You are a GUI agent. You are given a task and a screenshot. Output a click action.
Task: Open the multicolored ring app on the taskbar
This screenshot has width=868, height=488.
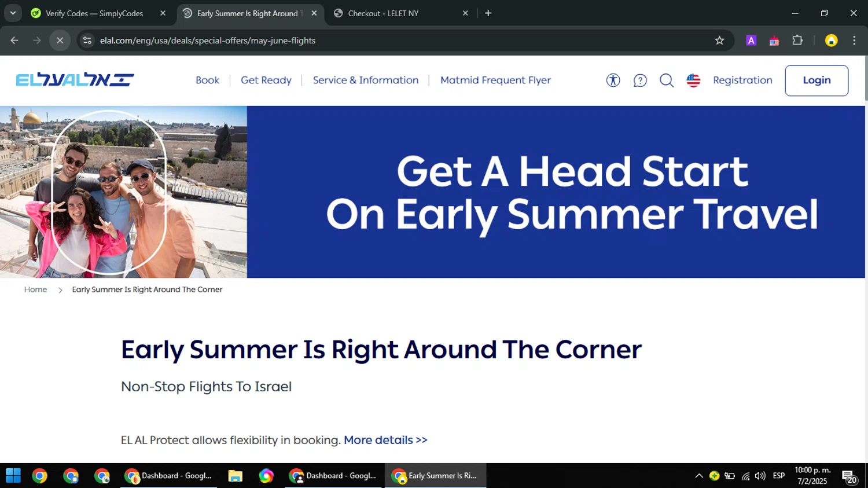(x=266, y=476)
